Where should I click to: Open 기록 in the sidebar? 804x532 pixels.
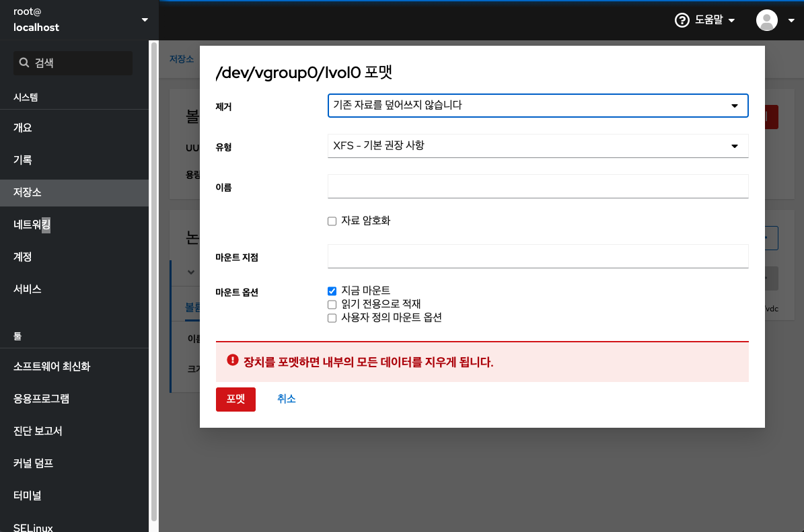75,160
